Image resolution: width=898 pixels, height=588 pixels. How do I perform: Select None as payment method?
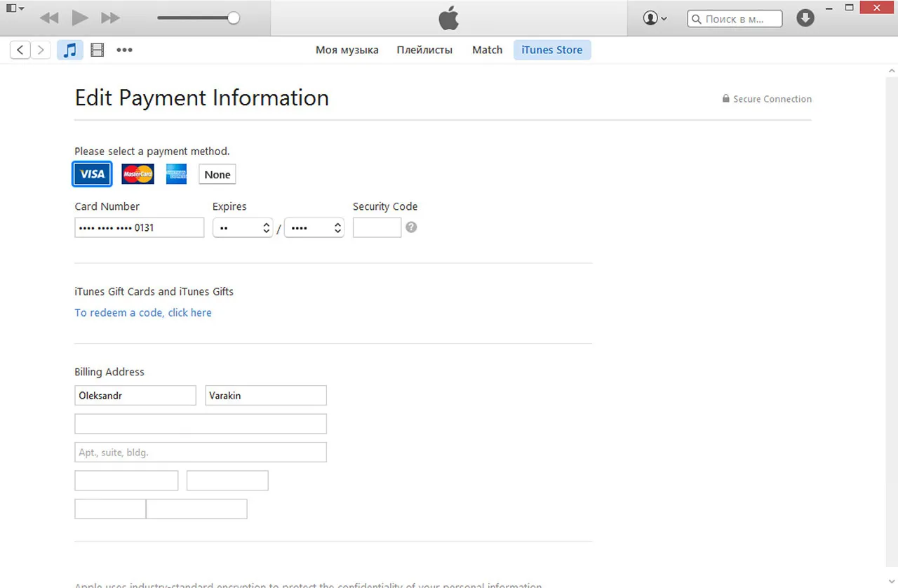[217, 175]
